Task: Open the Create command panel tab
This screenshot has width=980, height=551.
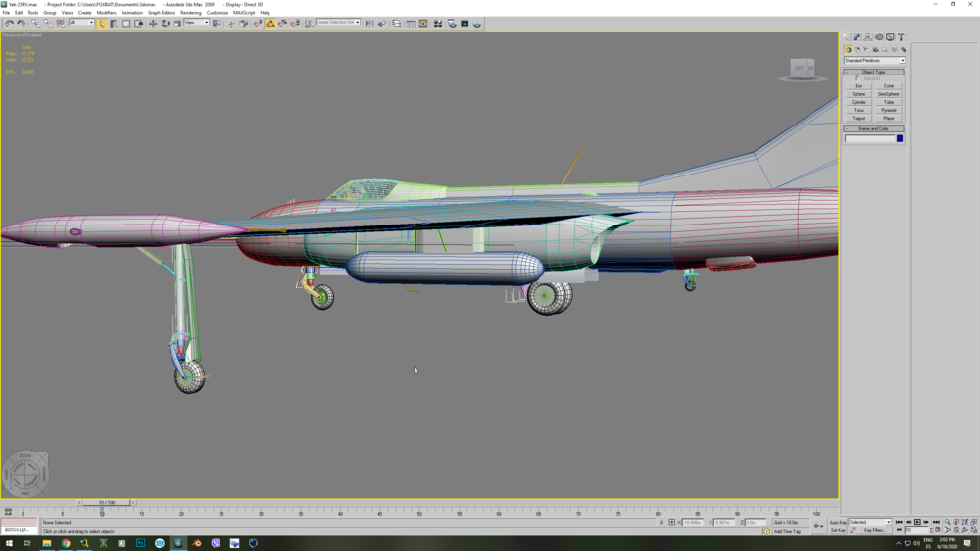Action: pyautogui.click(x=846, y=37)
